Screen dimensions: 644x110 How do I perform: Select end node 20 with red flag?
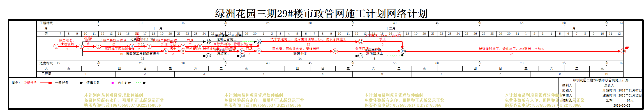tap(623, 51)
